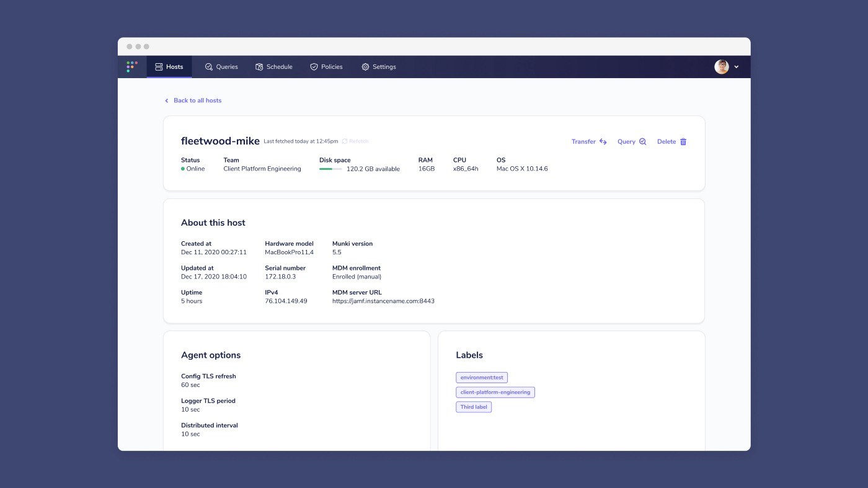The width and height of the screenshot is (868, 488).
Task: Click the Distributed interval label
Action: 210,425
